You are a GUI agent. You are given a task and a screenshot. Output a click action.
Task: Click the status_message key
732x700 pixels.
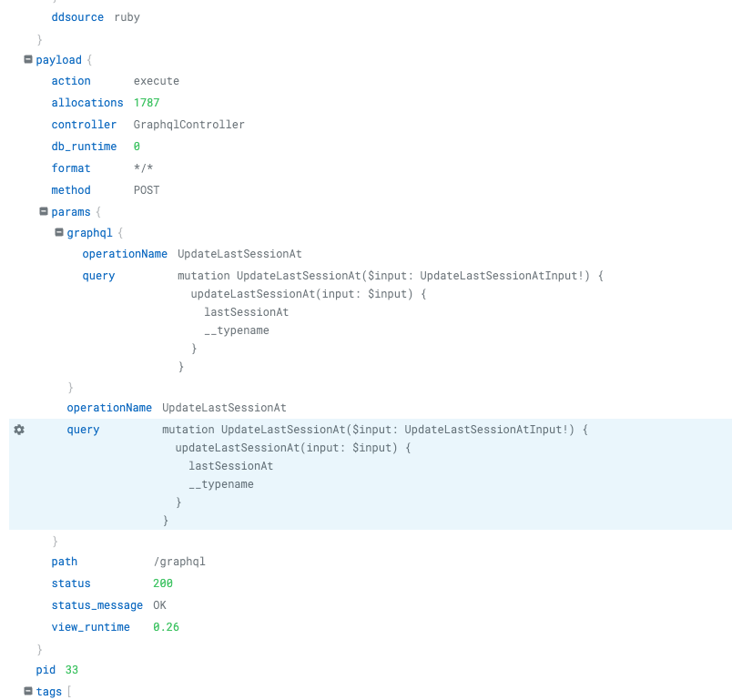pos(97,605)
